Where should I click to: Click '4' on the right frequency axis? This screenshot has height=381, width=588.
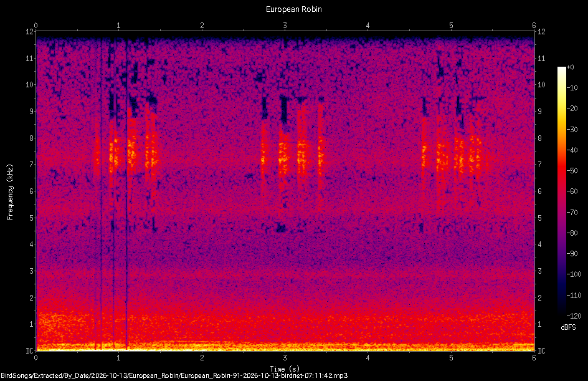click(x=539, y=244)
